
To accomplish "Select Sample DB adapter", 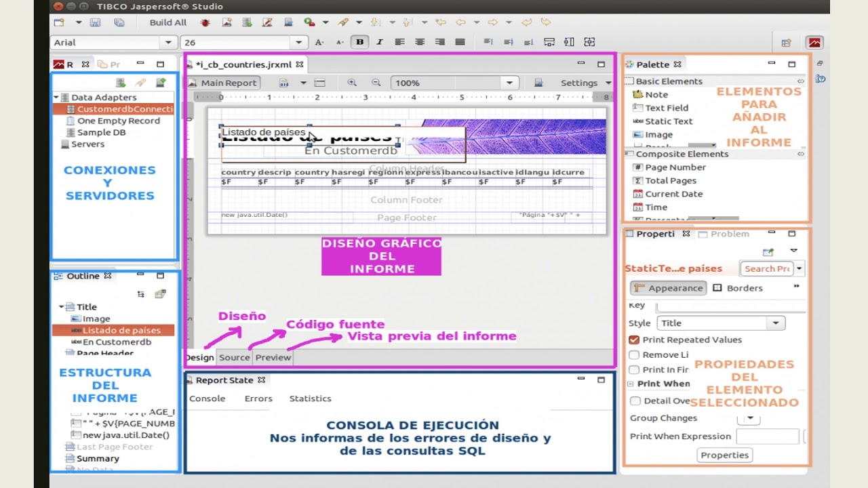I will pos(96,132).
